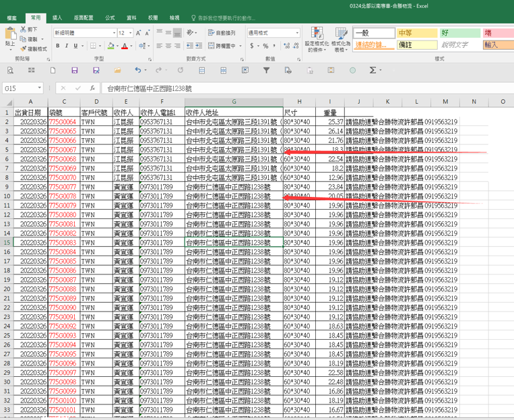The width and height of the screenshot is (514, 420).
Task: Toggle bold formatting
Action: coord(58,46)
